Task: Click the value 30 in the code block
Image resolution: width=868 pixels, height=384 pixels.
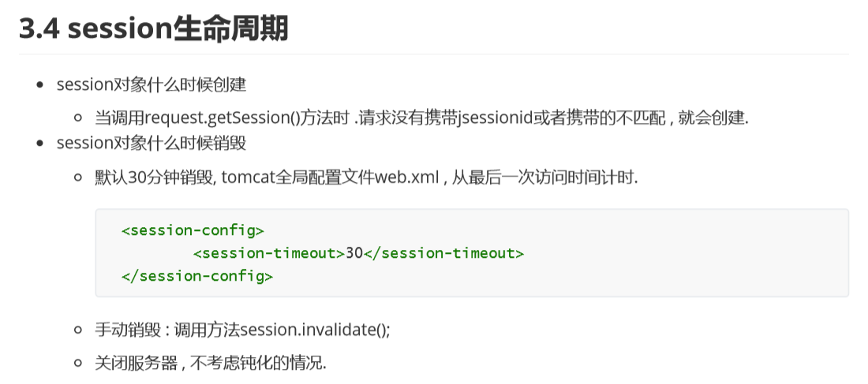Action: (x=354, y=253)
